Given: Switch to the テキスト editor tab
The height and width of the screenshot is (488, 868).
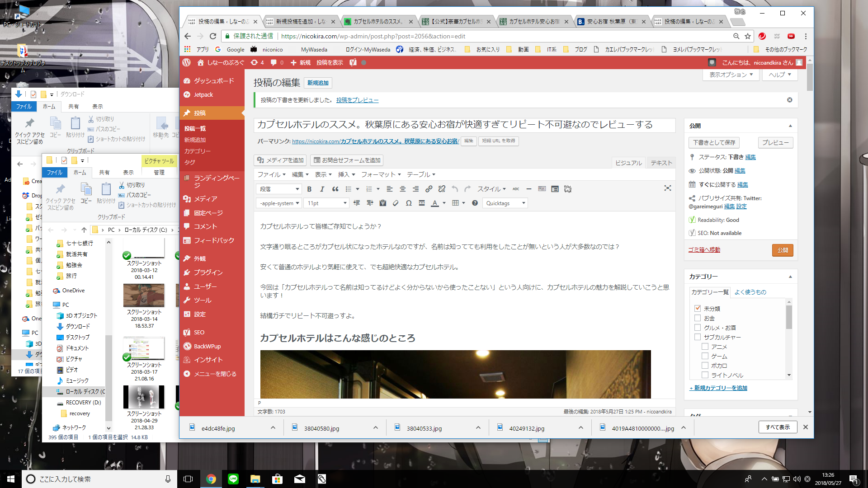Looking at the screenshot, I should (661, 163).
